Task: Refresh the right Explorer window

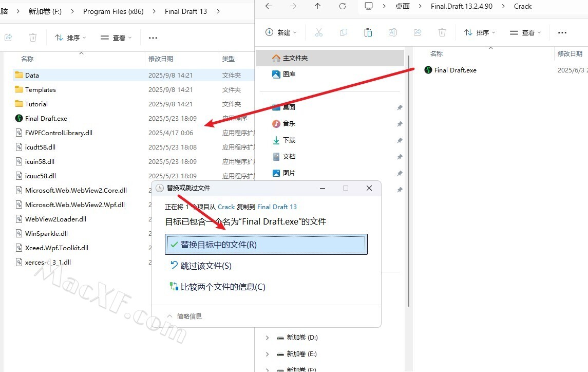Action: click(x=343, y=6)
